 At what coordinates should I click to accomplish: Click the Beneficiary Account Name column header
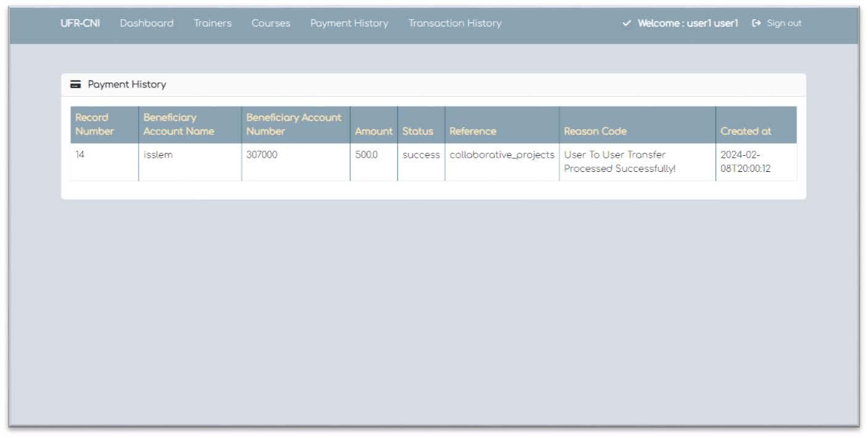pos(179,124)
